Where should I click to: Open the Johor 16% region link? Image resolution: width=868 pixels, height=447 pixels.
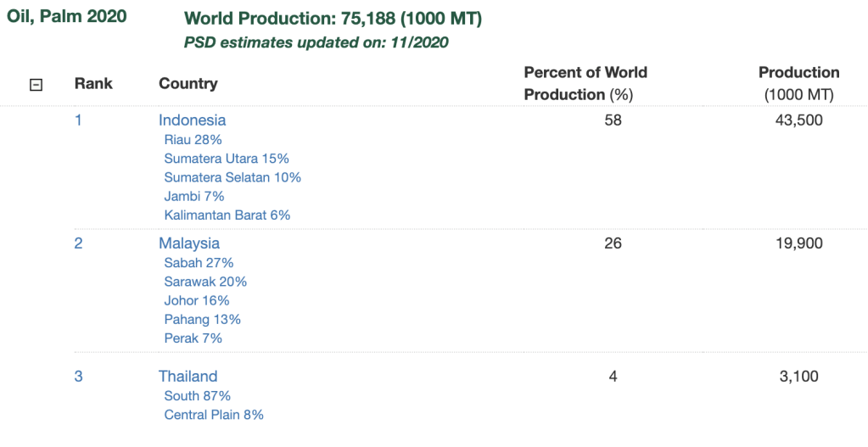[x=197, y=300]
